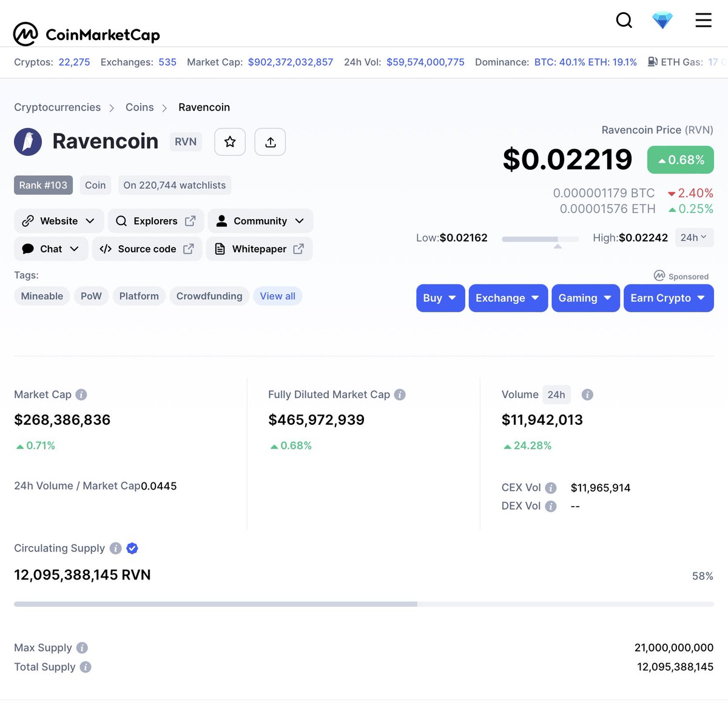Go to Cryptocurrencies breadcrumb
This screenshot has height=705, width=728.
pos(58,107)
